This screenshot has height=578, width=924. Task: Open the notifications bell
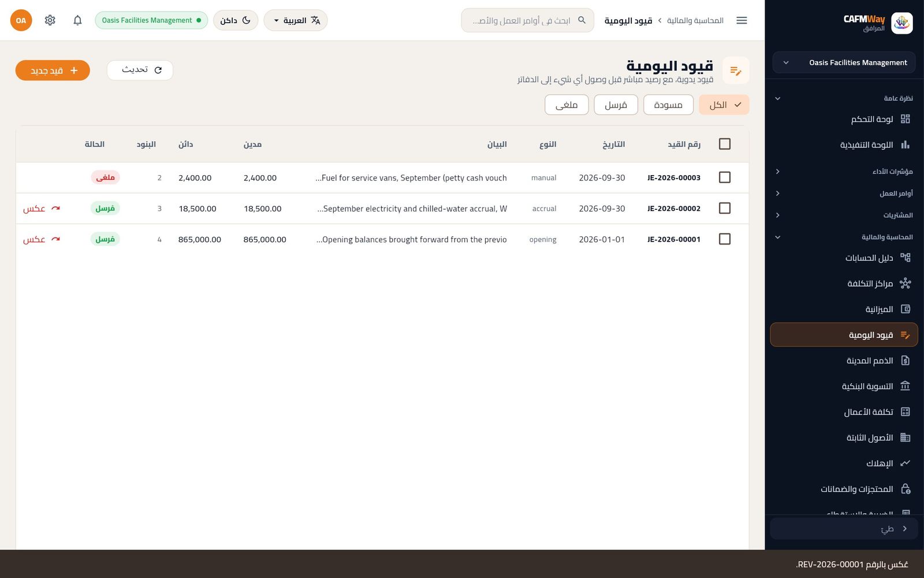(x=77, y=20)
